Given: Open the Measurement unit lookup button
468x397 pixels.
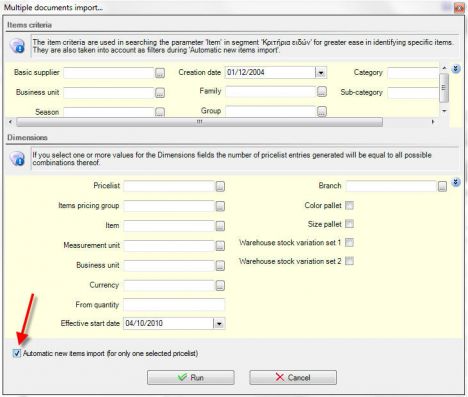Looking at the screenshot, I should tap(220, 246).
